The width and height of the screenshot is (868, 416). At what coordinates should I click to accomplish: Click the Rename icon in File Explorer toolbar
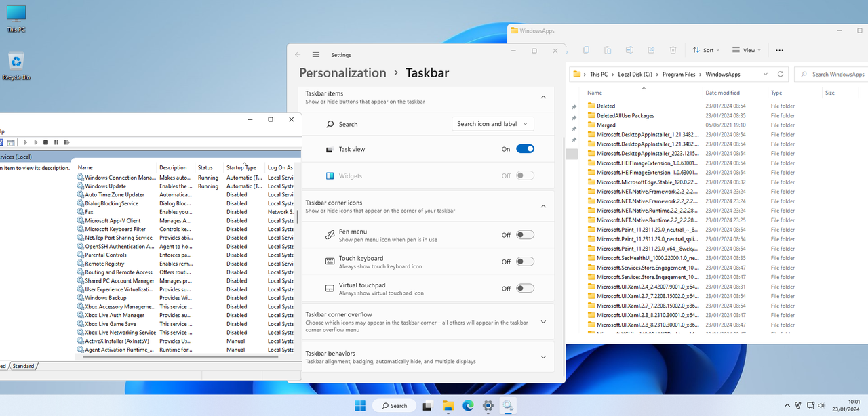[629, 50]
